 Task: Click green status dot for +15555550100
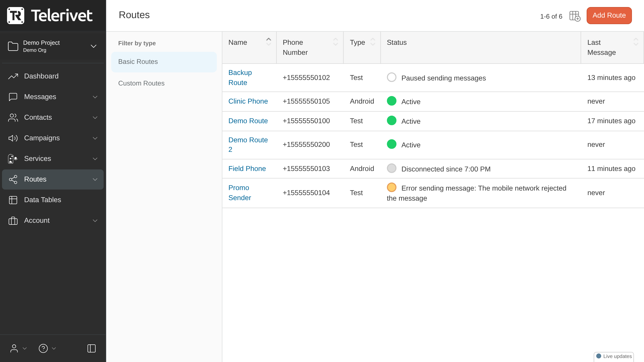click(392, 120)
